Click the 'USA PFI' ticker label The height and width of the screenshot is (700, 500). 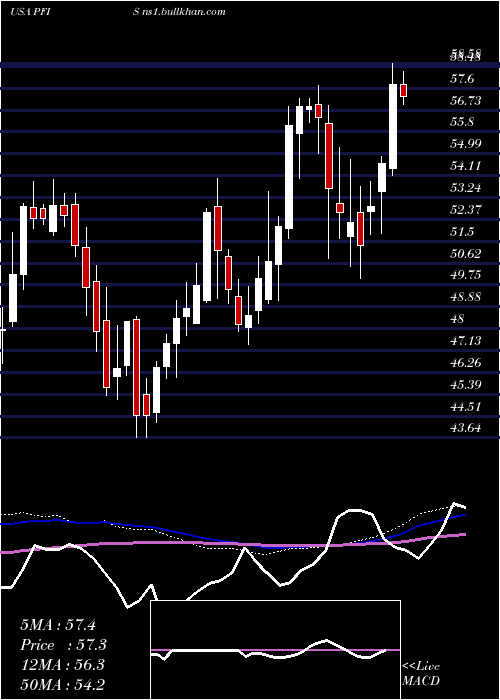point(30,12)
